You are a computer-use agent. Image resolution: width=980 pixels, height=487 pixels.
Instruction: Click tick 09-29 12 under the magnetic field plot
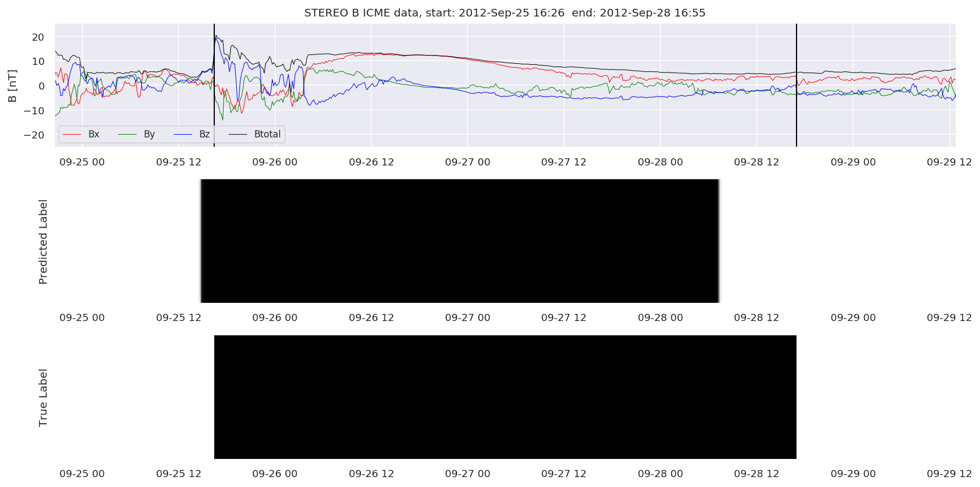(950, 162)
